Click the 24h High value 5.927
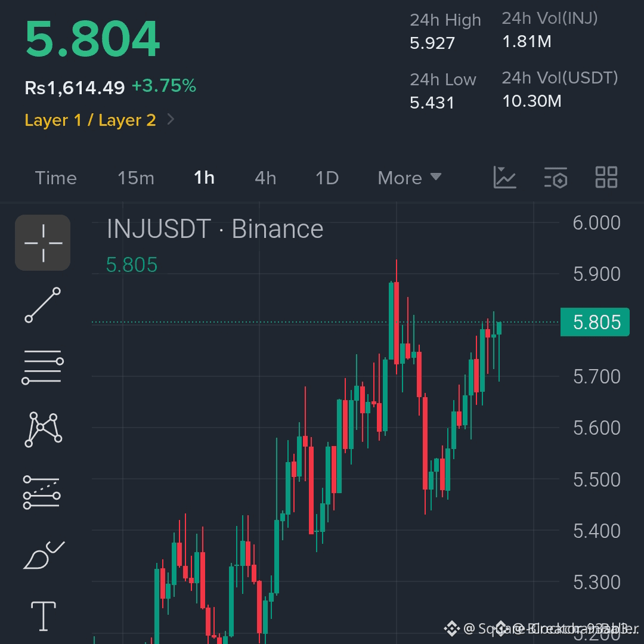This screenshot has height=644, width=644. point(432,43)
